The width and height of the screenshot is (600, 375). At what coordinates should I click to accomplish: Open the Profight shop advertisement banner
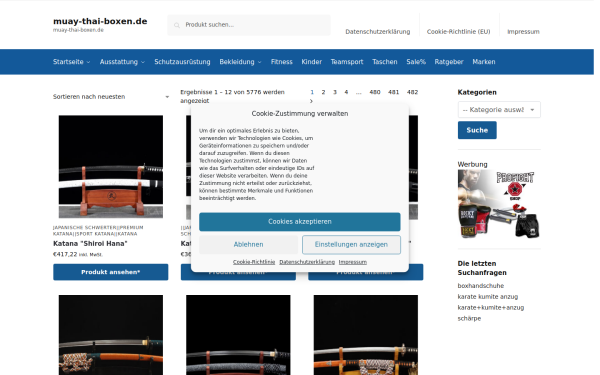pos(499,204)
